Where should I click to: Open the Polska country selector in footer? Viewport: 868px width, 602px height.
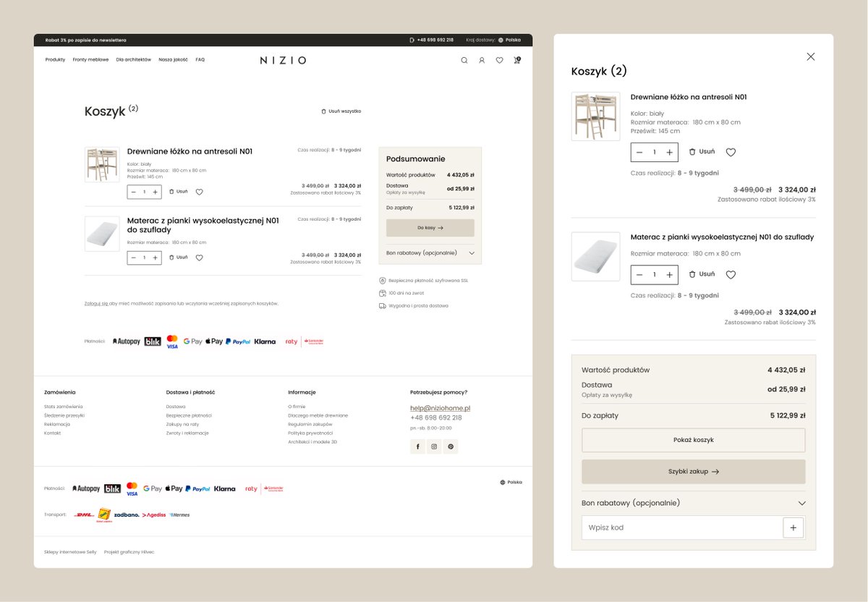tap(511, 482)
